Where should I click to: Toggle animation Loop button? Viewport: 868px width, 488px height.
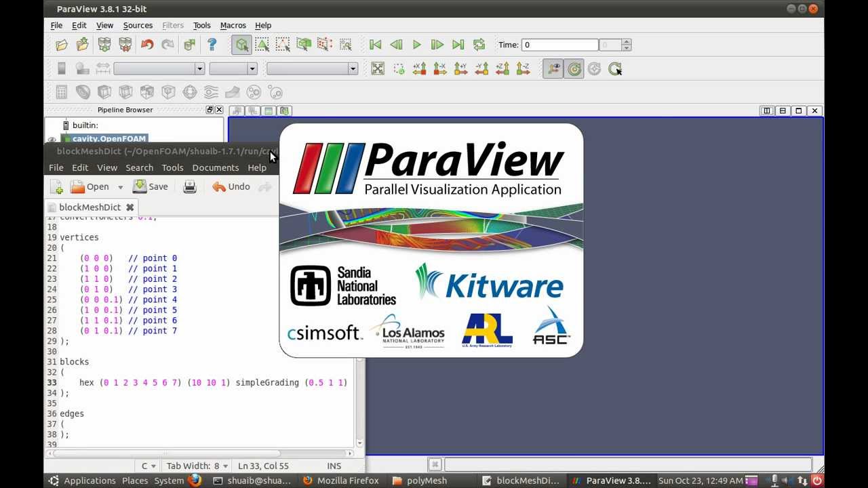[479, 45]
